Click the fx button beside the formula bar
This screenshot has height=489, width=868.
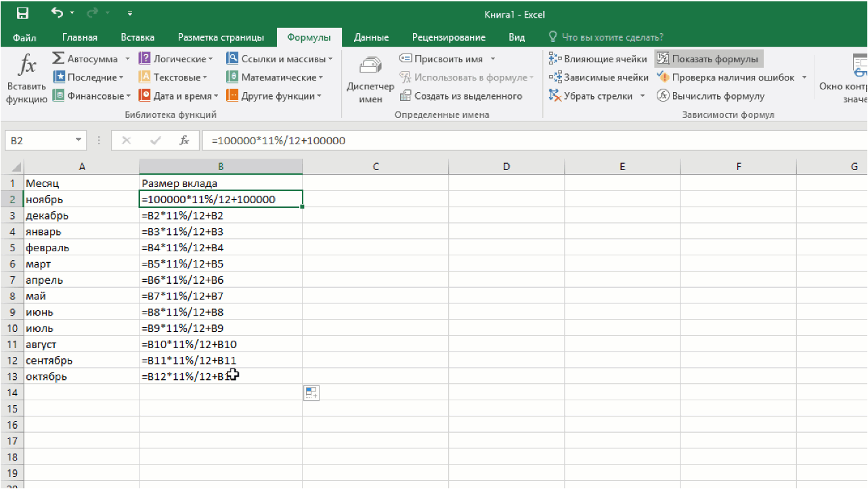(184, 140)
